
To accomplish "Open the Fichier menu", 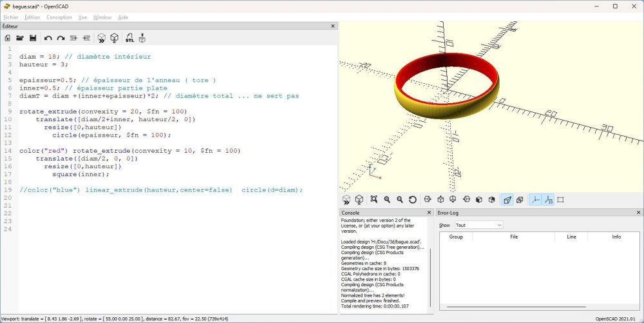I will pos(11,17).
